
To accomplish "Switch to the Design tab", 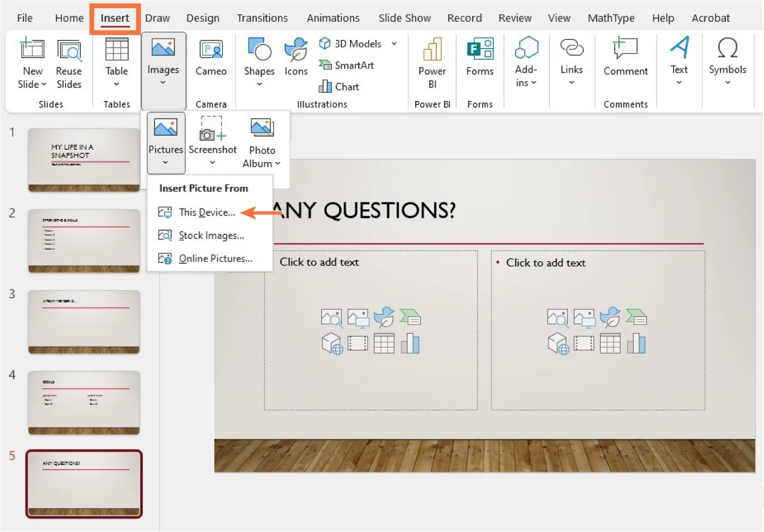I will (x=203, y=18).
